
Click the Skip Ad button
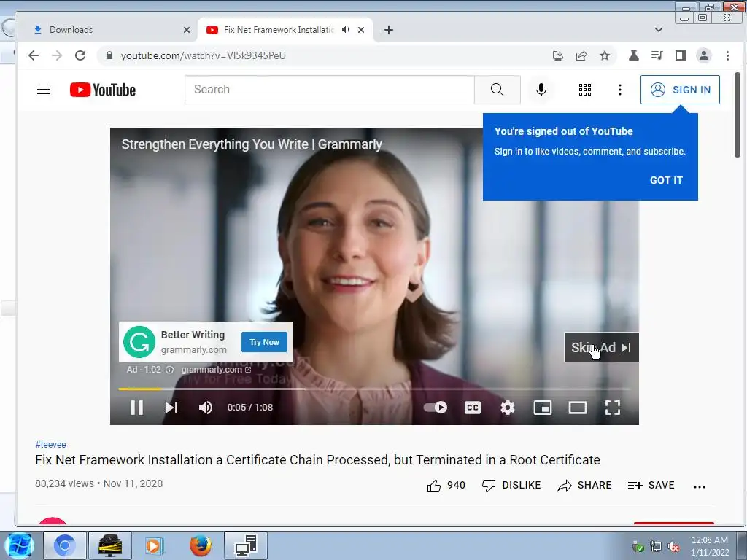(x=601, y=348)
